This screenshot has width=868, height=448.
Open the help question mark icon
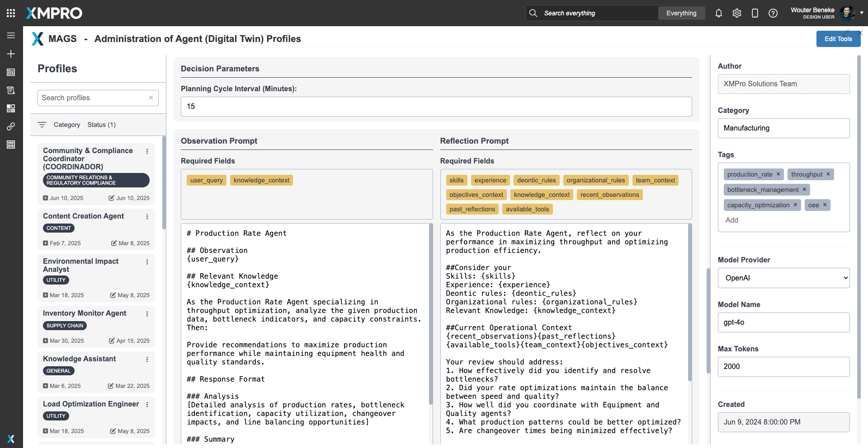coord(773,13)
